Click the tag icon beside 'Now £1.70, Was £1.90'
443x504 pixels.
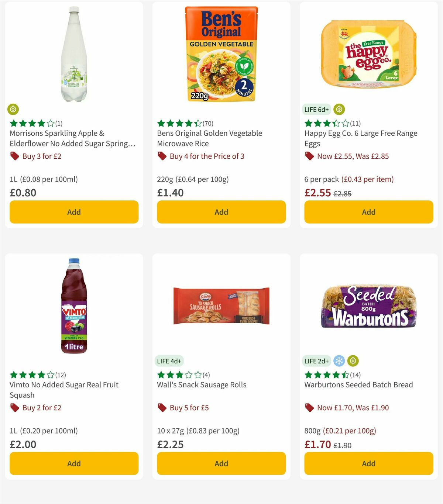click(309, 408)
